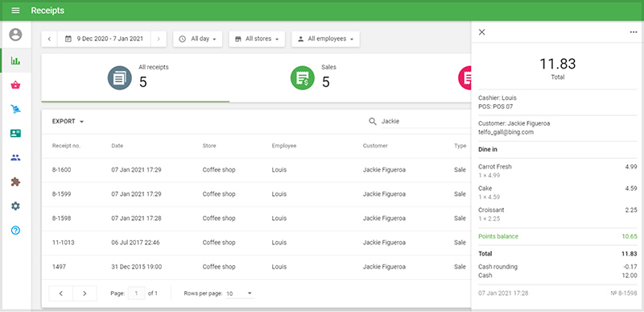Open the Customers people icon

(x=15, y=157)
